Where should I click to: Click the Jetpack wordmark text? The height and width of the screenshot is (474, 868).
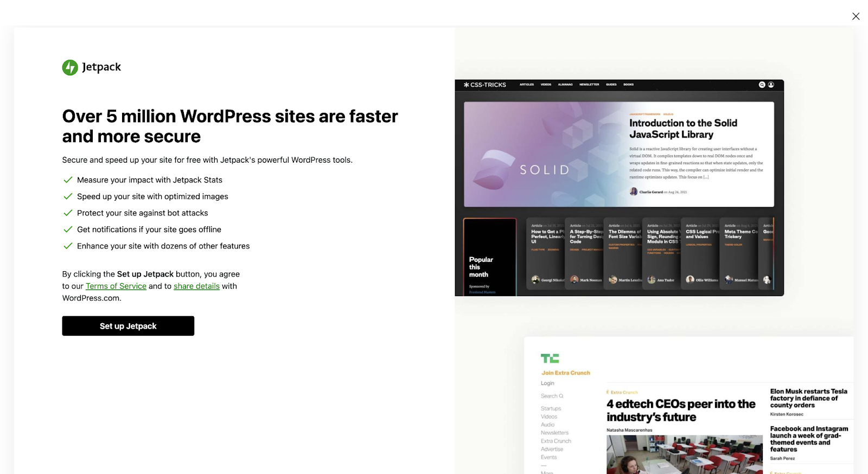(x=101, y=67)
